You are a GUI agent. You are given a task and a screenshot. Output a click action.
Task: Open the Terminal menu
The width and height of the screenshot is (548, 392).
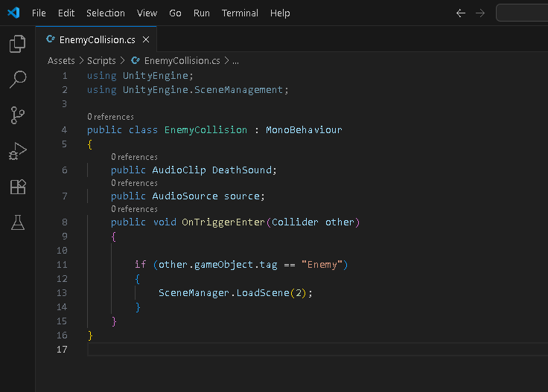240,13
